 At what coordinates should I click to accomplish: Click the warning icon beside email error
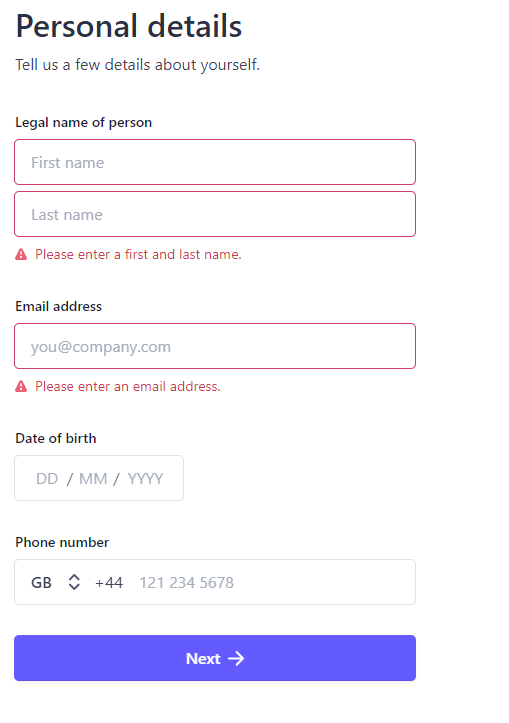[21, 386]
